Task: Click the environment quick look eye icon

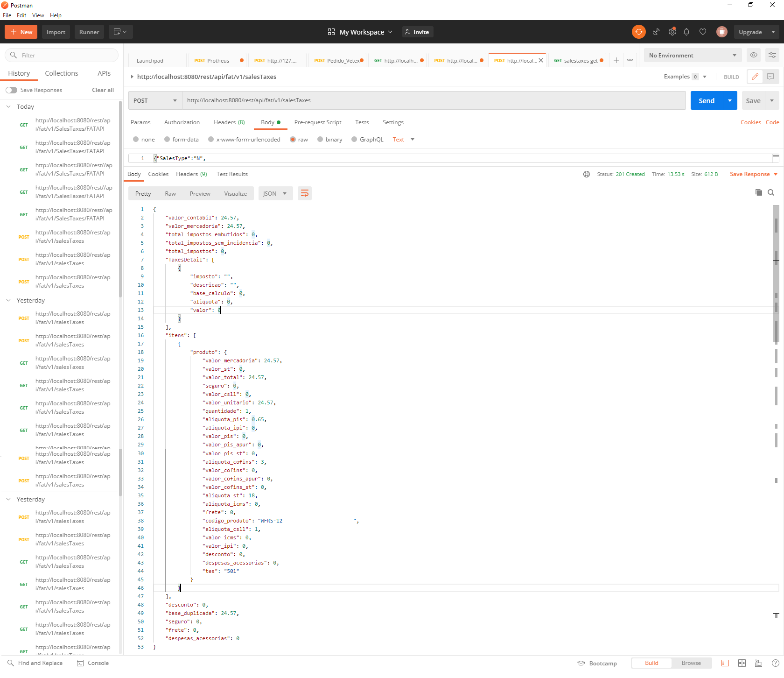Action: [754, 55]
